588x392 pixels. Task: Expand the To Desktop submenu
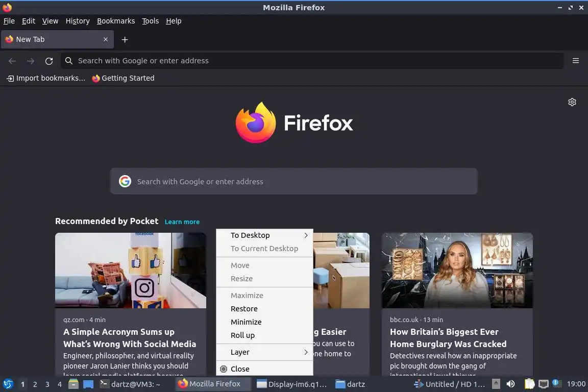click(x=264, y=235)
